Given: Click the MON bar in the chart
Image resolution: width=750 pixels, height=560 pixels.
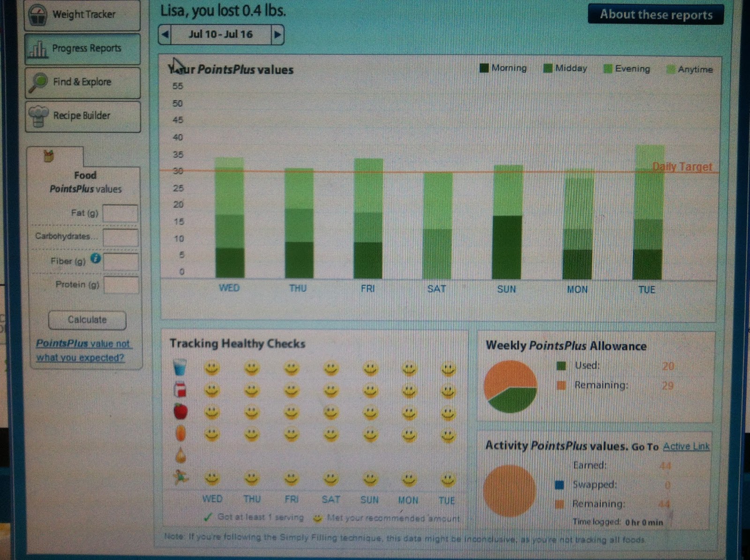Looking at the screenshot, I should [578, 224].
